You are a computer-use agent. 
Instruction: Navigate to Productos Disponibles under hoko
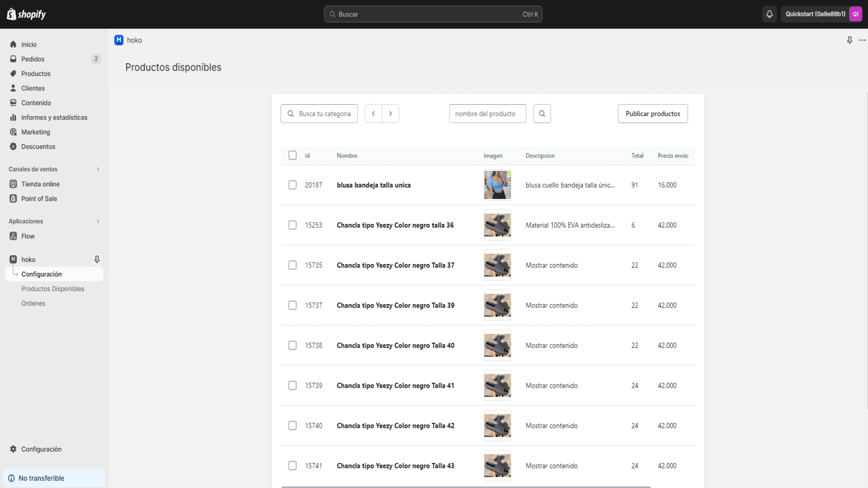click(53, 289)
